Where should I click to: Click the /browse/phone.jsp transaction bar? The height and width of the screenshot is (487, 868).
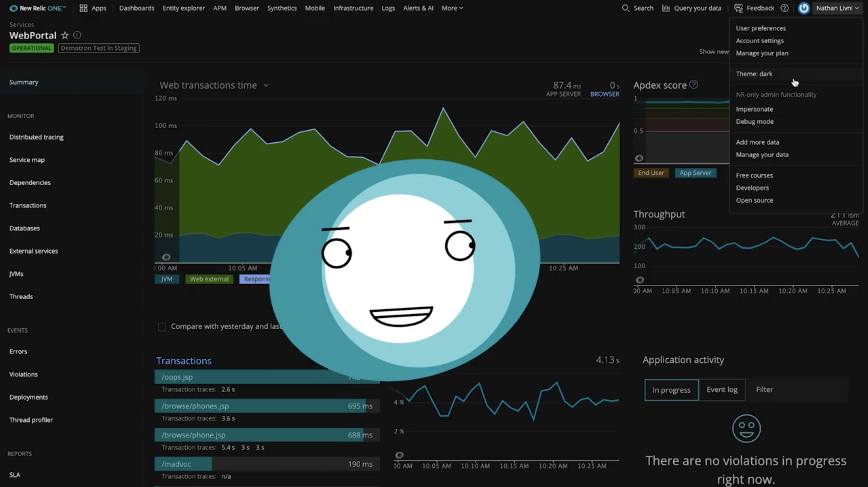click(267, 435)
